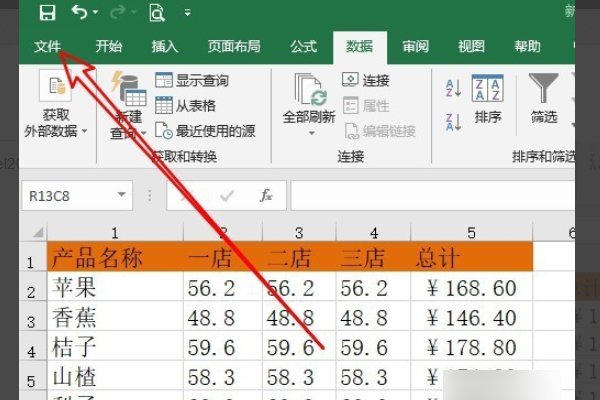Click the 香蕉 cell
This screenshot has height=400, width=600.
click(115, 316)
